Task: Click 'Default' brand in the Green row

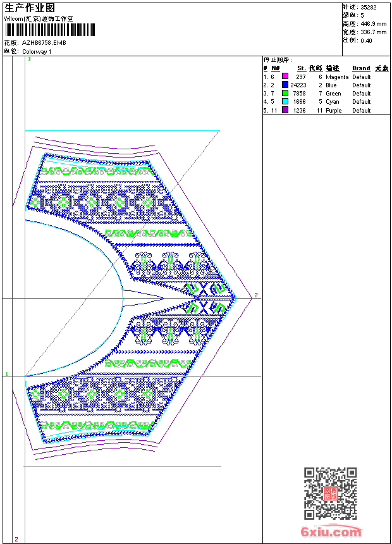Action: (x=362, y=94)
